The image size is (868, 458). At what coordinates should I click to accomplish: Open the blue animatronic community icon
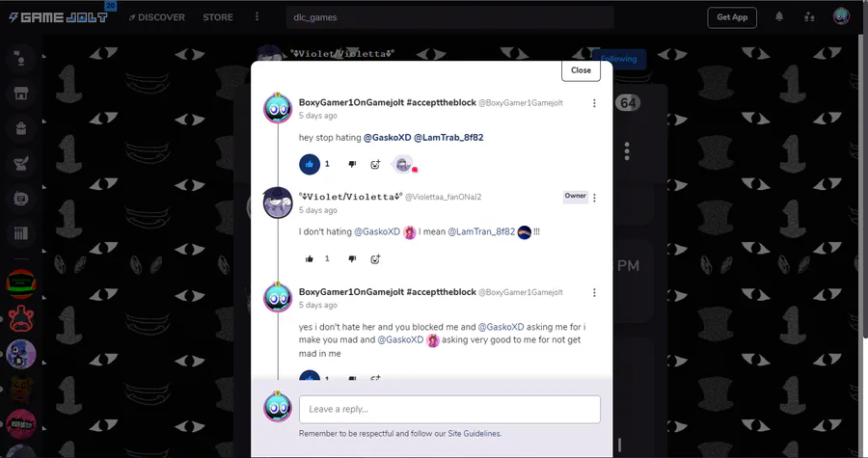pyautogui.click(x=21, y=354)
